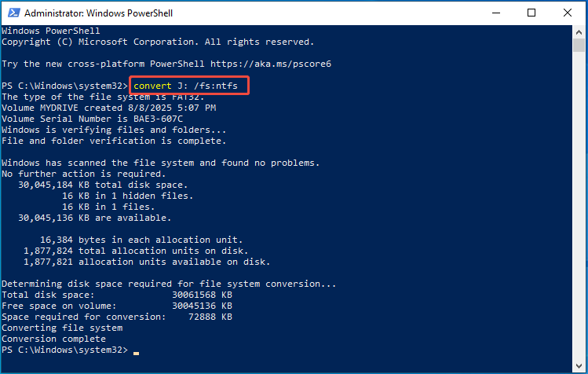The image size is (588, 374).
Task: Close the PowerShell window
Action: (568, 13)
